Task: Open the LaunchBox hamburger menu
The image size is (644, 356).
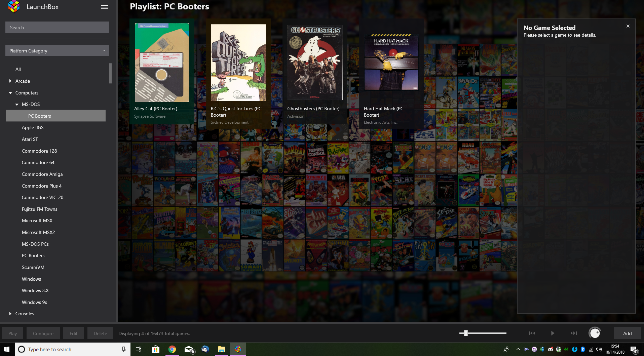Action: coord(105,7)
